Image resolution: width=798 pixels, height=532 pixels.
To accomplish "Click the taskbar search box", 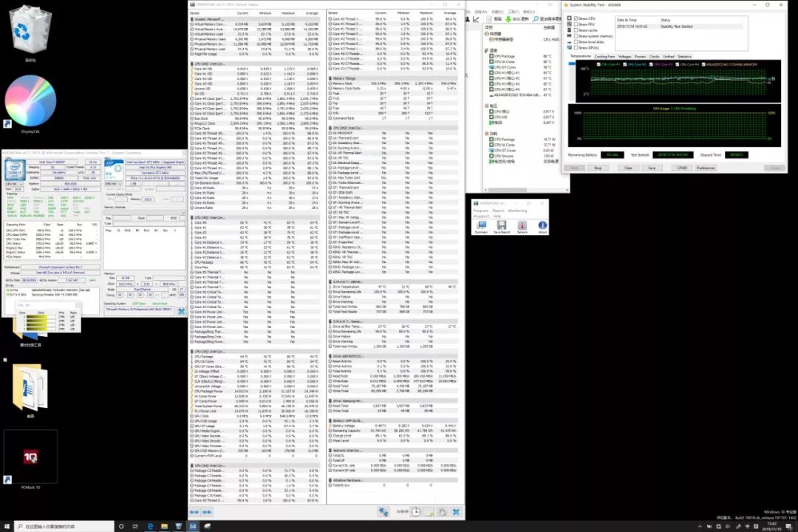I will [x=64, y=526].
